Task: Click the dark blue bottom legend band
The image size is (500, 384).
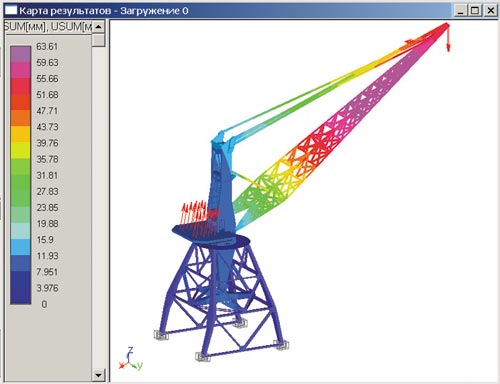Action: (x=20, y=287)
